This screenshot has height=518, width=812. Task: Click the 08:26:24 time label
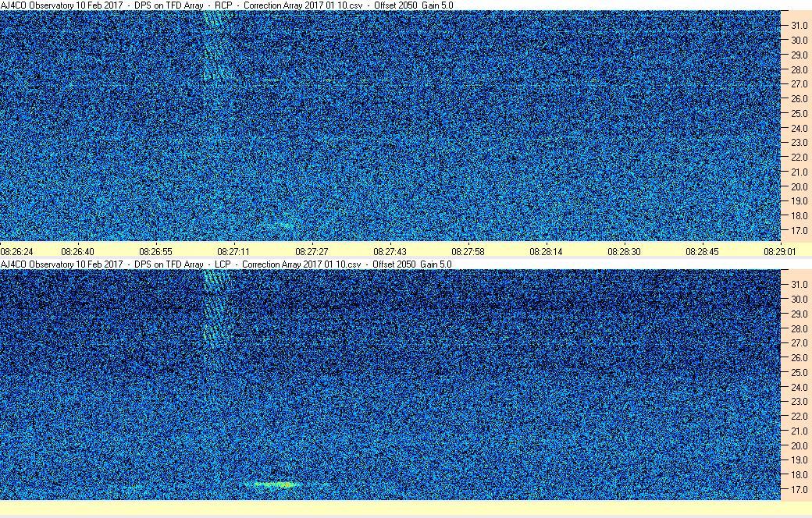16,252
